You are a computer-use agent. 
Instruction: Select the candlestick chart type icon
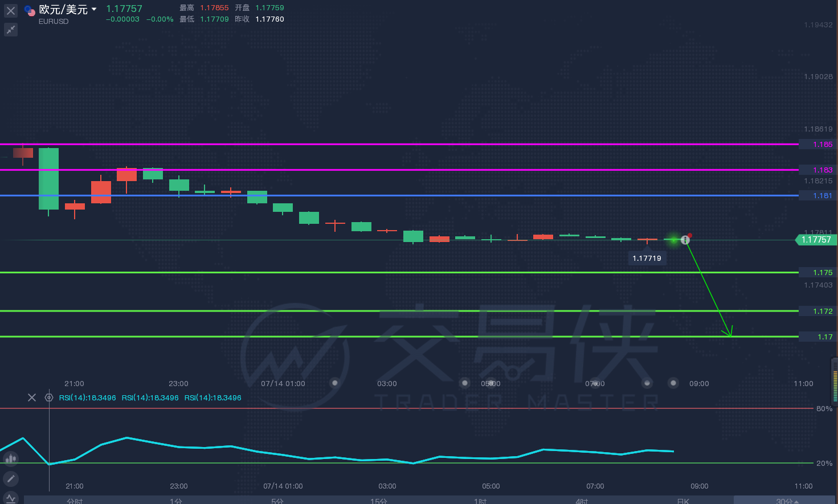pyautogui.click(x=11, y=458)
